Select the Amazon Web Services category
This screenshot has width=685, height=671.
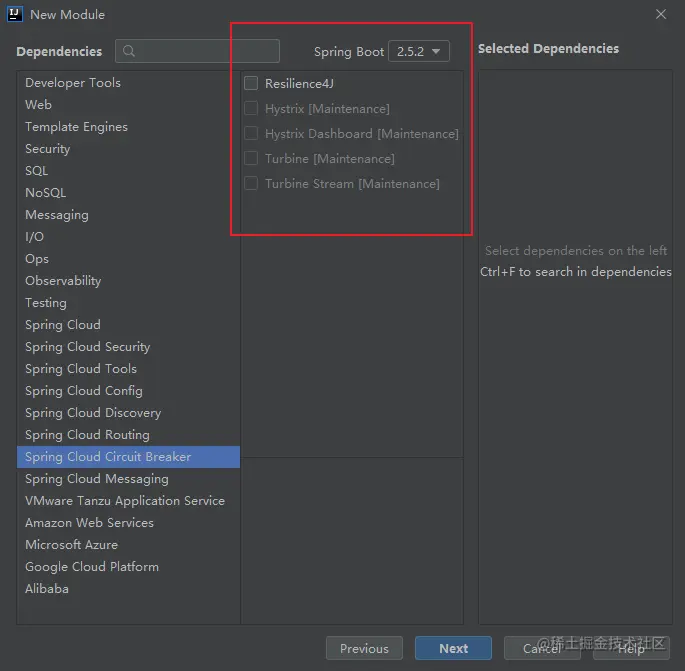click(128, 522)
